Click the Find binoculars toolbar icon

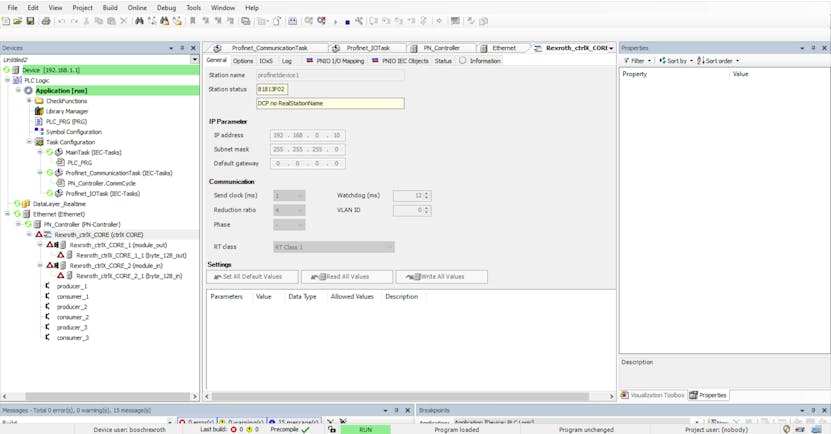pyautogui.click(x=140, y=21)
